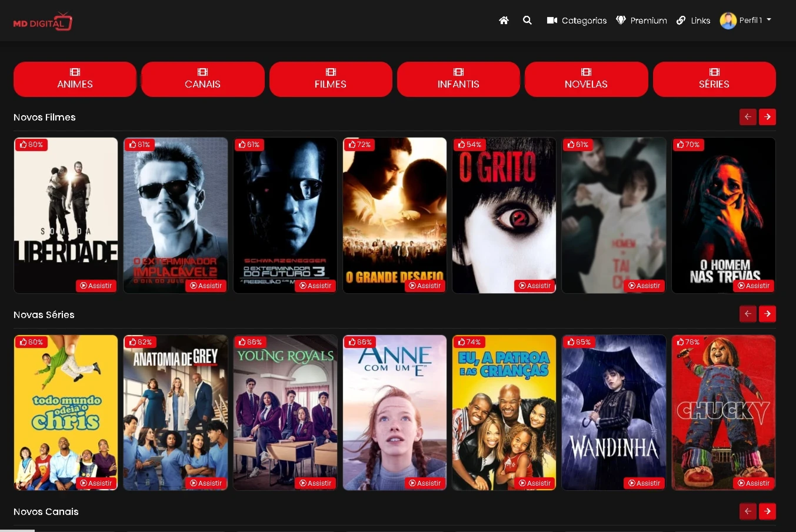Click Assistir on Anatomia de Grey
This screenshot has height=532, width=796.
point(206,483)
